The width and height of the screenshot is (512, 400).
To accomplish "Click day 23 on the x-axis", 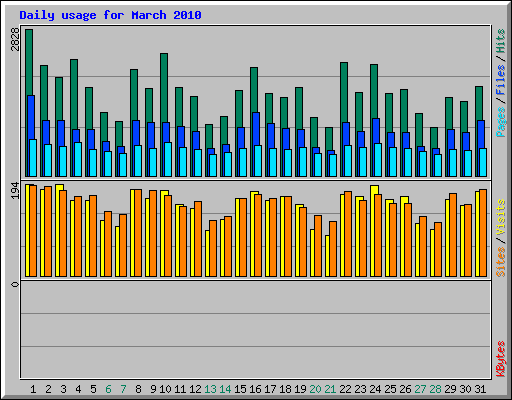I will point(360,389).
